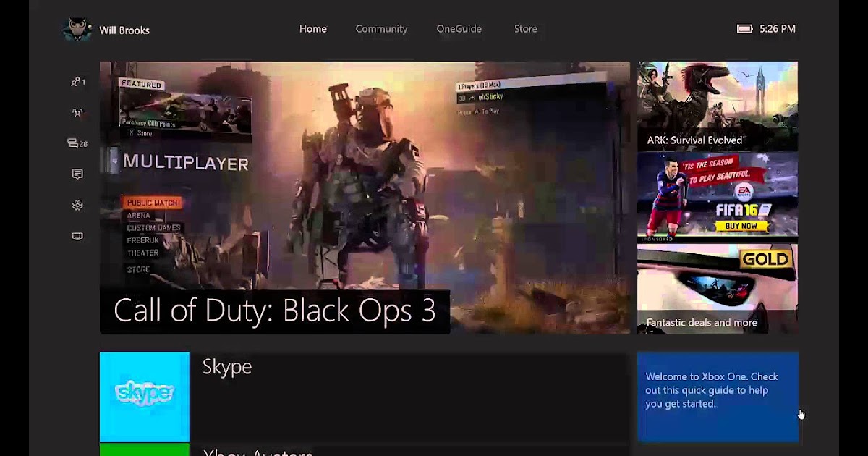Image resolution: width=868 pixels, height=456 pixels.
Task: Switch to the OneGuide tab
Action: pos(459,29)
